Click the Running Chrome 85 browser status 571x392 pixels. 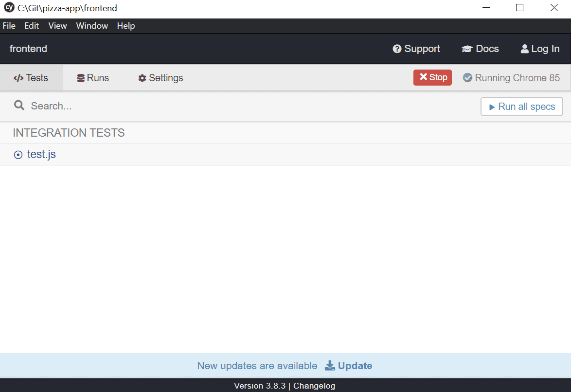pos(511,78)
